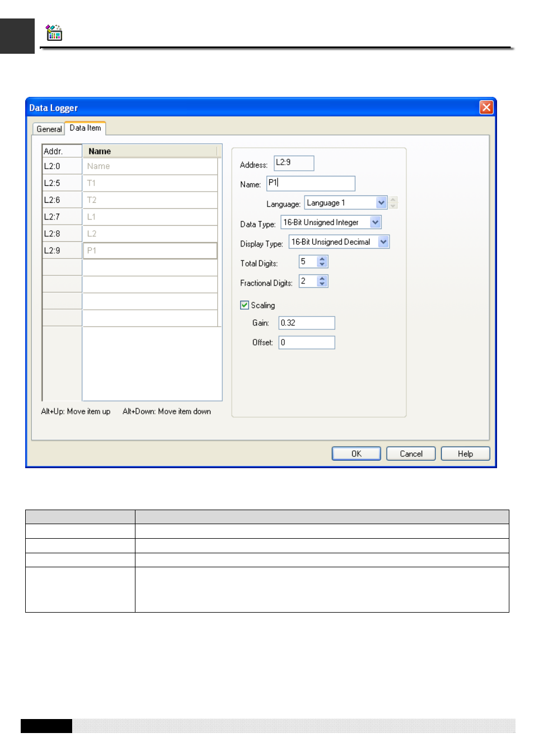Open the Language dropdown
The height and width of the screenshot is (756, 534).
[381, 203]
